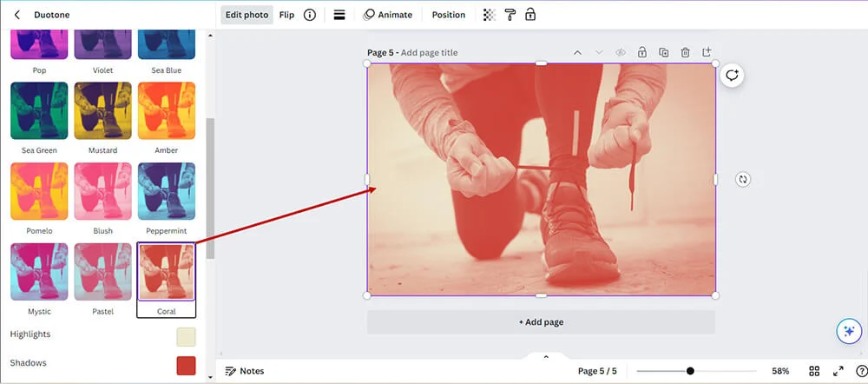Open Magic assistant sparkle button
The width and height of the screenshot is (868, 384).
[x=848, y=331]
